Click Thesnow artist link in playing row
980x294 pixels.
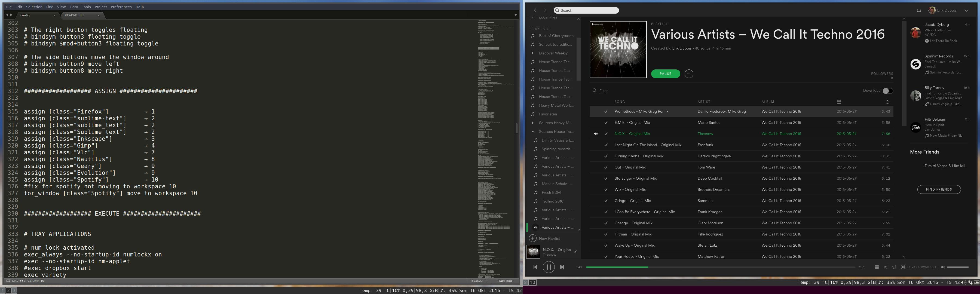705,134
